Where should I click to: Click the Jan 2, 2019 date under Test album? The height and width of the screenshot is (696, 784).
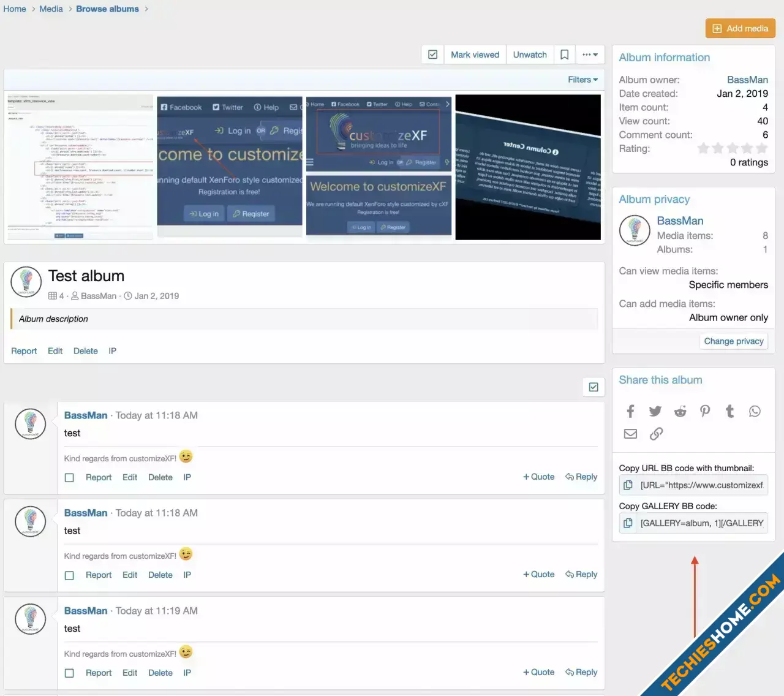tap(157, 296)
